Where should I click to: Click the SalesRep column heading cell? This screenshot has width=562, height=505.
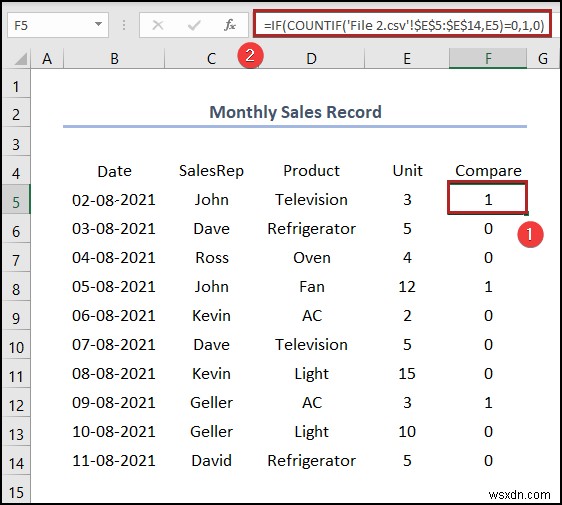pos(211,171)
